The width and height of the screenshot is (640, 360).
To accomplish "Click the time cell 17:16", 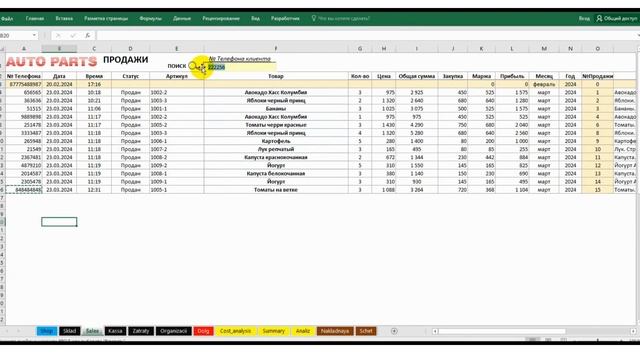I will tap(94, 84).
